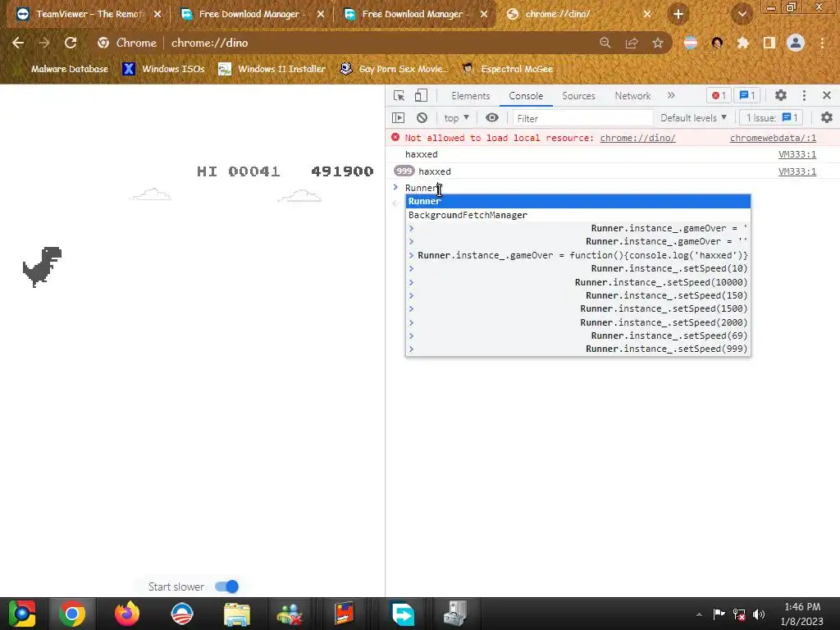This screenshot has width=840, height=630.
Task: Open the Windows ISOs bookmark
Action: point(164,69)
